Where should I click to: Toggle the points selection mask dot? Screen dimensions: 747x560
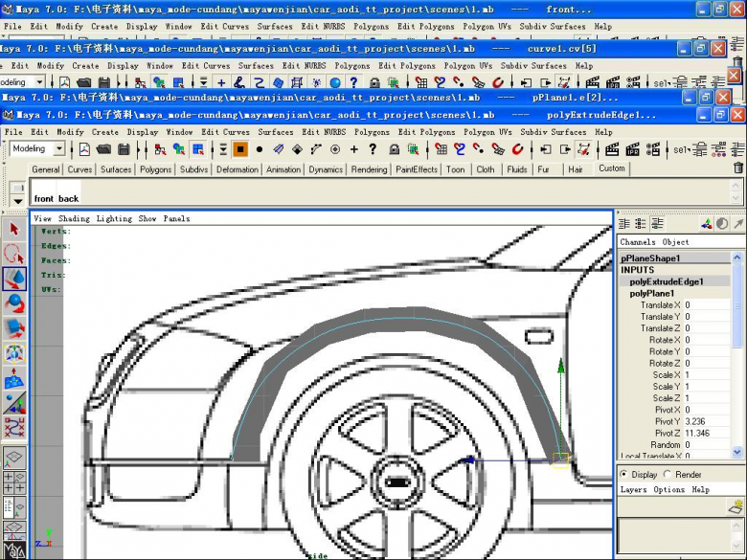point(260,149)
